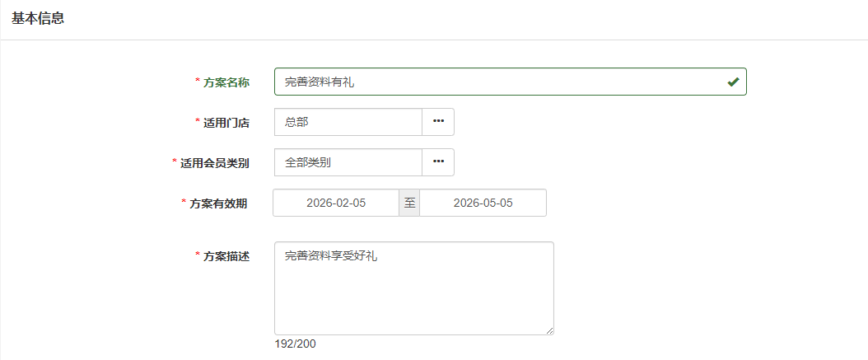Screen dimensions: 868x360
Task: Click the 至 separator between the dates
Action: coord(409,203)
